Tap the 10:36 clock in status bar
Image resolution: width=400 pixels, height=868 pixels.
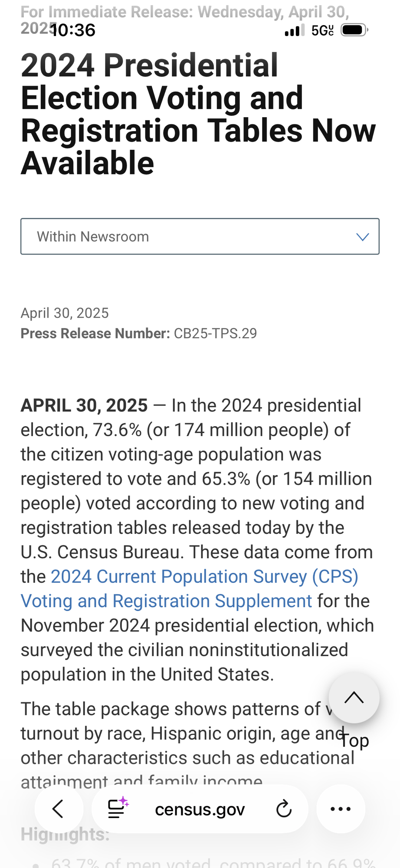pyautogui.click(x=74, y=30)
